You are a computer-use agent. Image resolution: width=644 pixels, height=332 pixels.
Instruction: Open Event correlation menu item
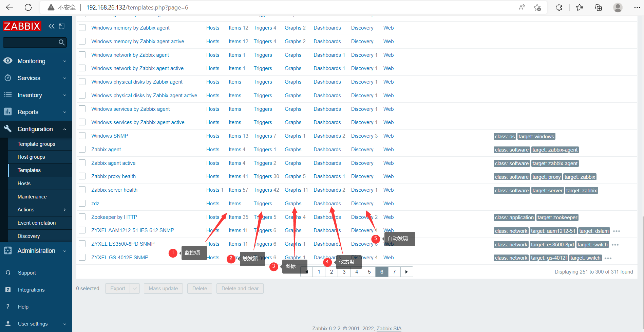(37, 223)
